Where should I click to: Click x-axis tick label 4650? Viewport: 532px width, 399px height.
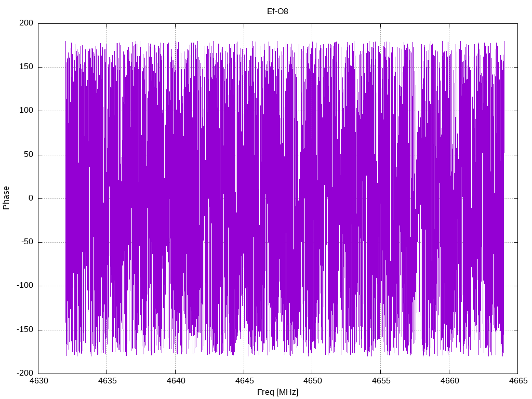pos(313,381)
